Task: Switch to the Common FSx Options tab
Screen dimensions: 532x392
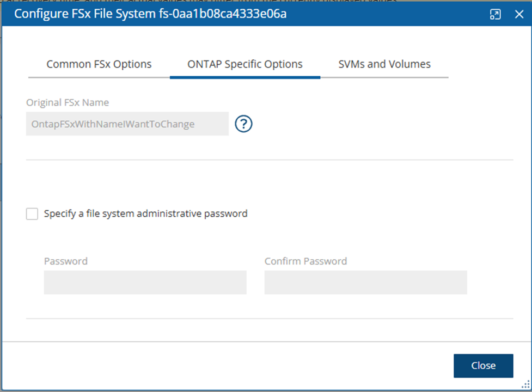Action: (99, 64)
